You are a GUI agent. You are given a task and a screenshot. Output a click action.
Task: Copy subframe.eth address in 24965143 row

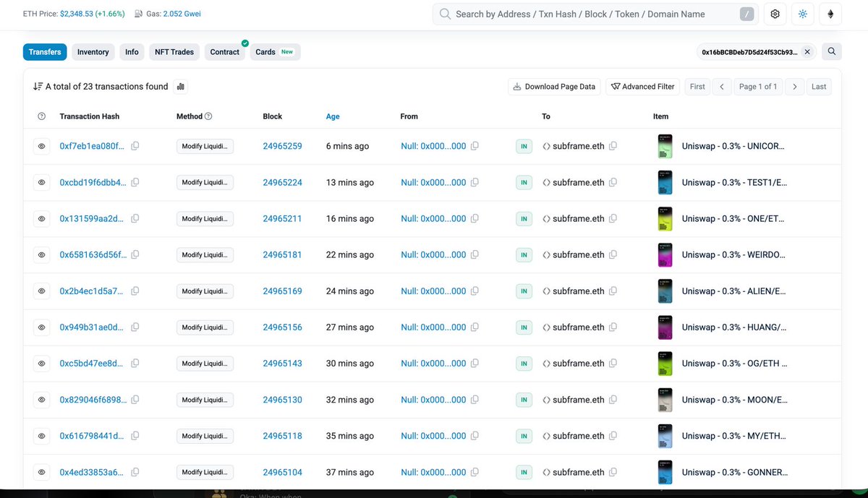pos(613,364)
